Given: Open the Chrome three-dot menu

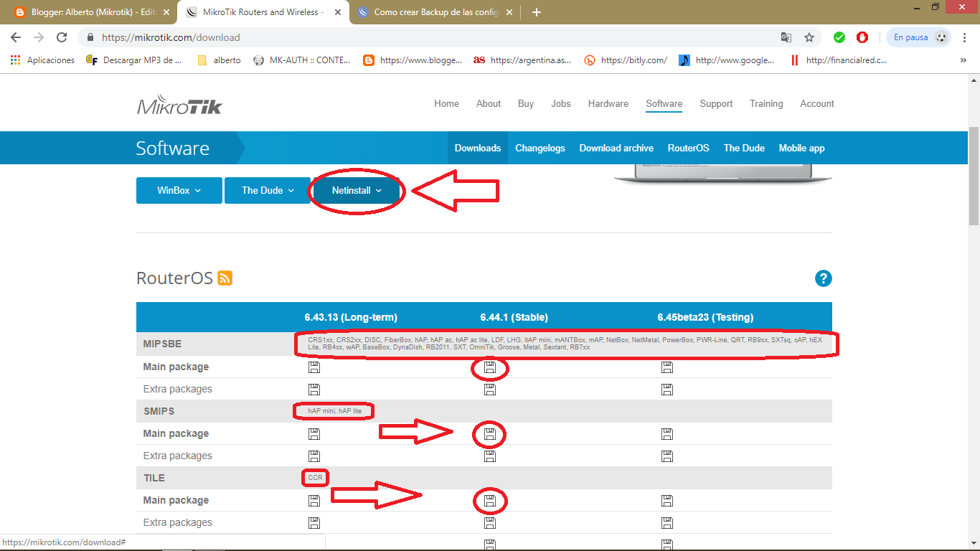Looking at the screenshot, I should pos(965,37).
